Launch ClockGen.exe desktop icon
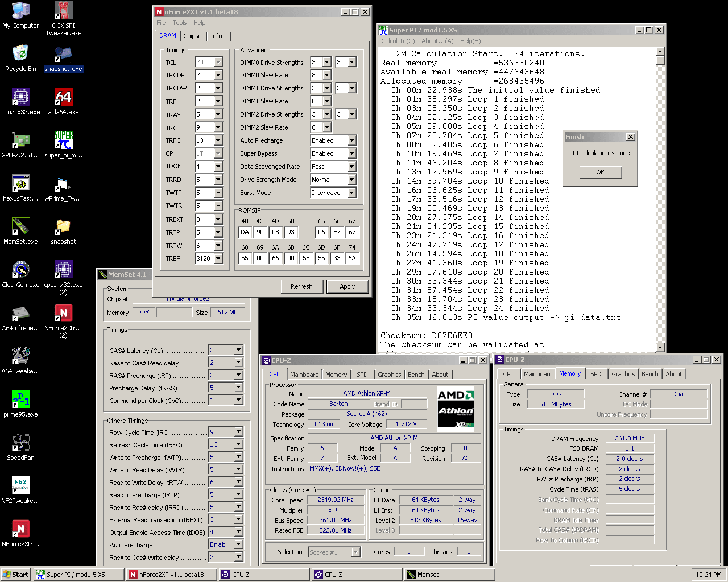 click(20, 270)
